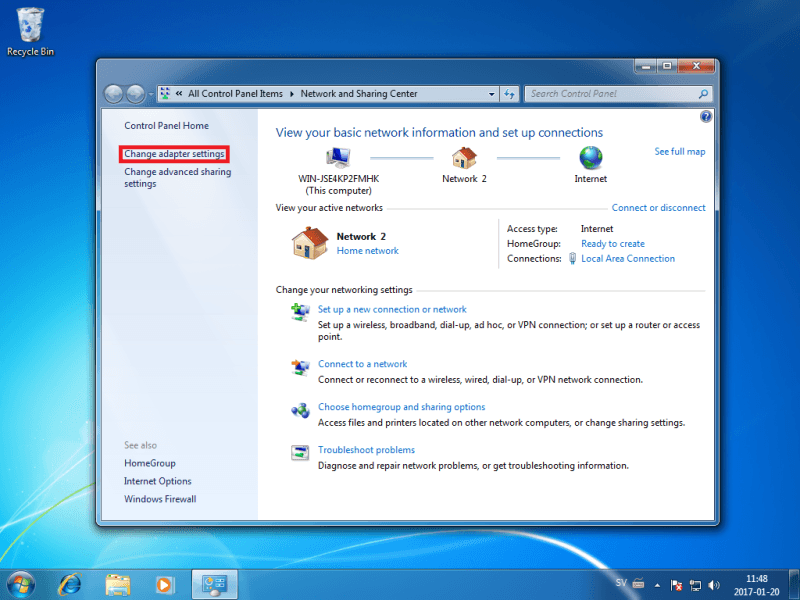Click the Network 2 house icon in map
800x600 pixels.
[464, 158]
